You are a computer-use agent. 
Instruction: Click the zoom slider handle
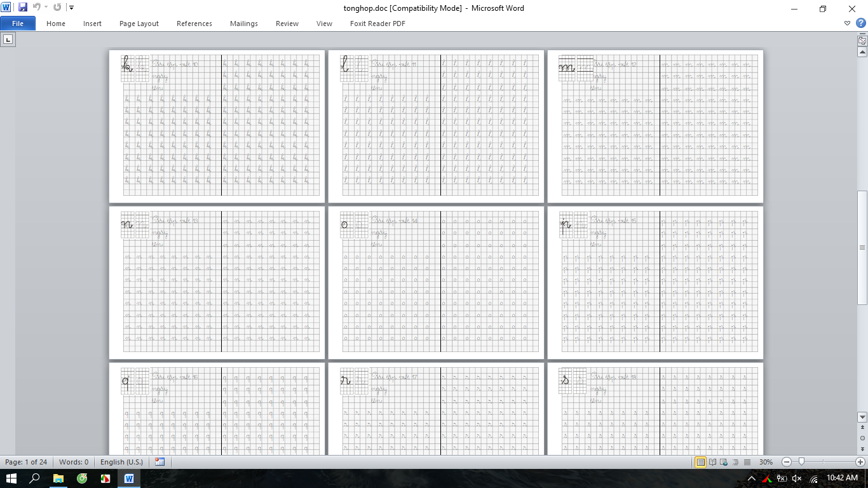point(802,462)
